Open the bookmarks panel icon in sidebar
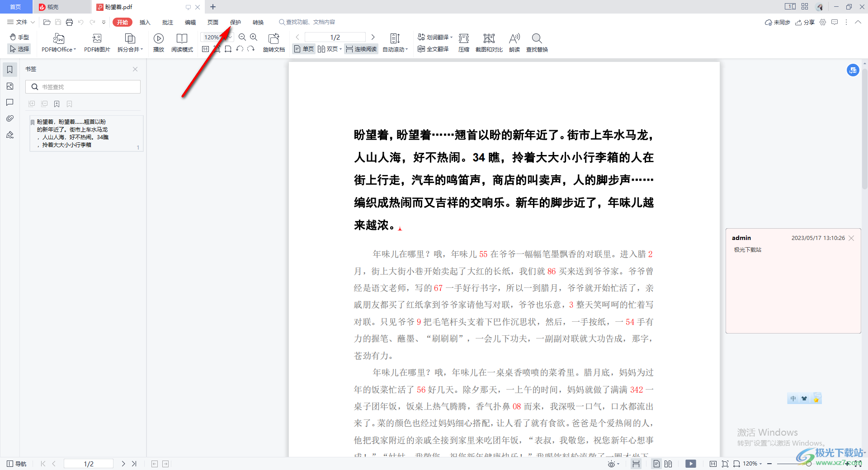The height and width of the screenshot is (470, 868). point(10,70)
